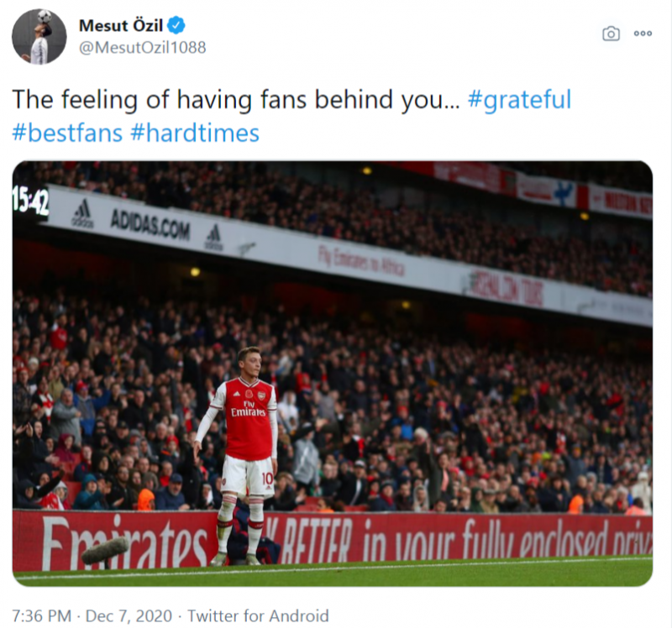672x628 pixels.
Task: Follow the #bestfans hashtag link
Action: point(67,133)
